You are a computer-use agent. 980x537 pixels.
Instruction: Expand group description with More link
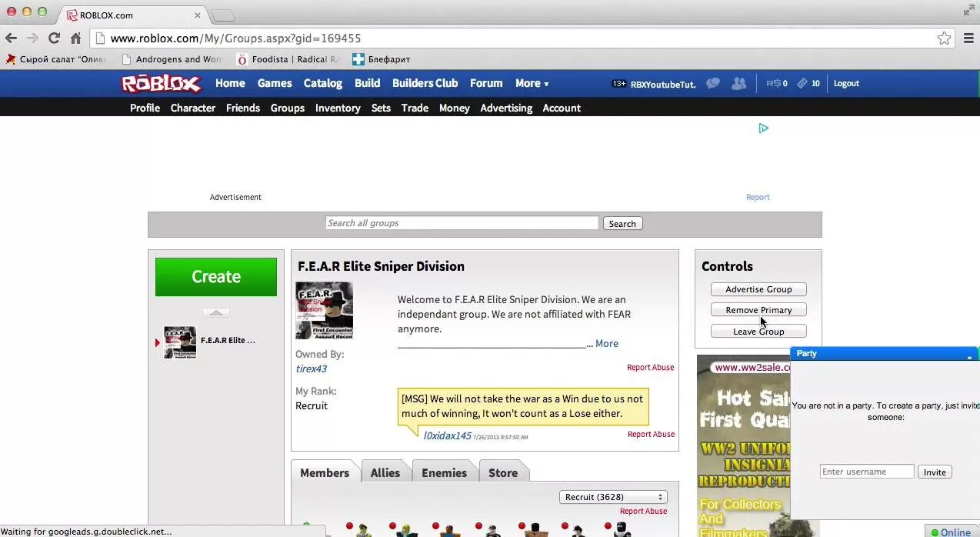(606, 344)
